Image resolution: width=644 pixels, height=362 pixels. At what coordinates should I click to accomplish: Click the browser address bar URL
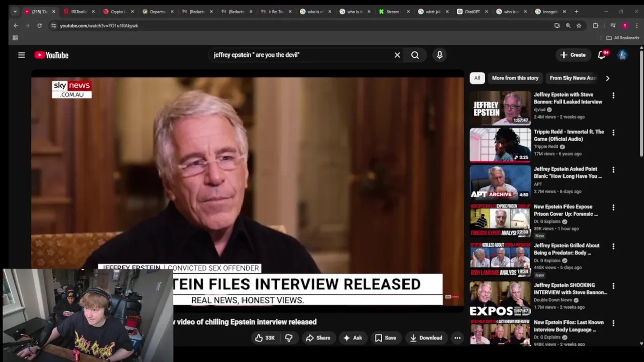pos(99,25)
